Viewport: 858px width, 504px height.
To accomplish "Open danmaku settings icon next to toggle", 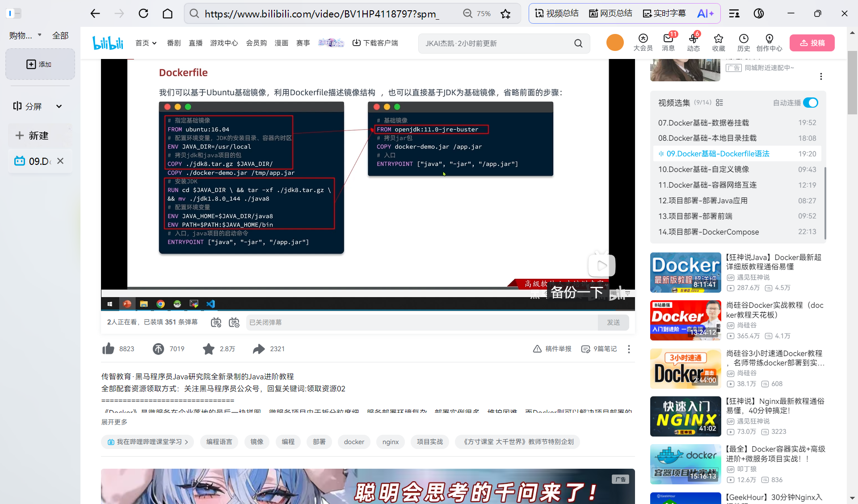I will click(234, 323).
